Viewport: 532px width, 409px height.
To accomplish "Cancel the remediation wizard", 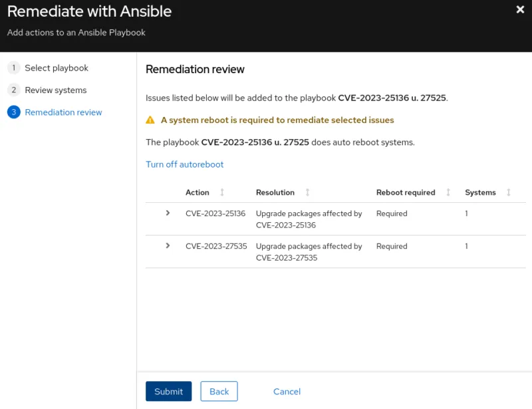I will [x=287, y=391].
